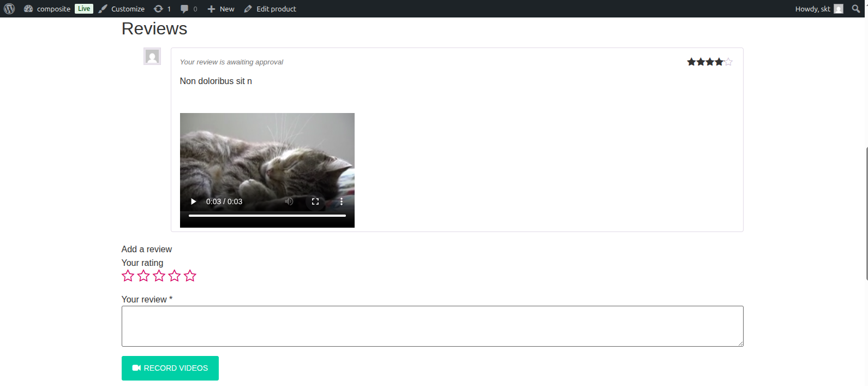The width and height of the screenshot is (868, 386).
Task: Focus the Your review text area
Action: point(433,326)
